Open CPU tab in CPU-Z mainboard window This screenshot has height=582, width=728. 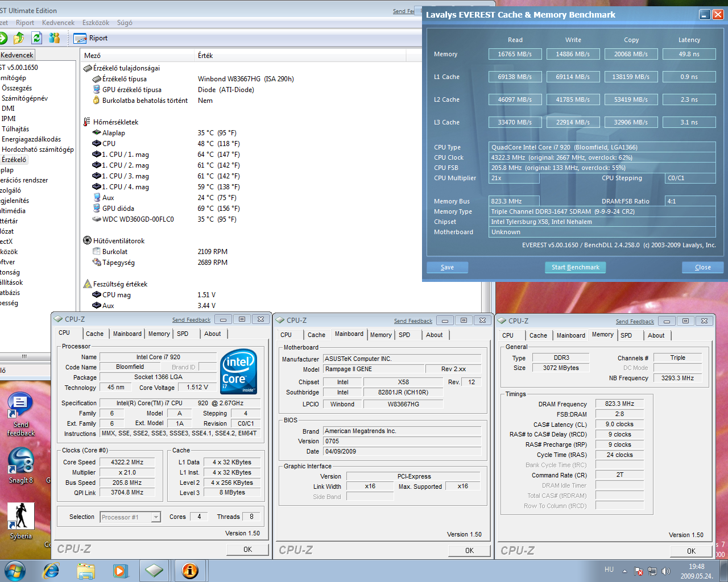point(286,335)
